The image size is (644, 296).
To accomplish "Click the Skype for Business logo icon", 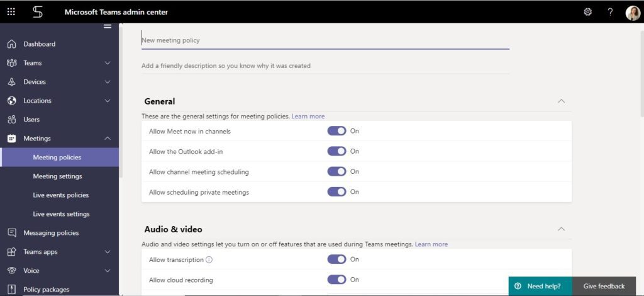I will tap(37, 12).
